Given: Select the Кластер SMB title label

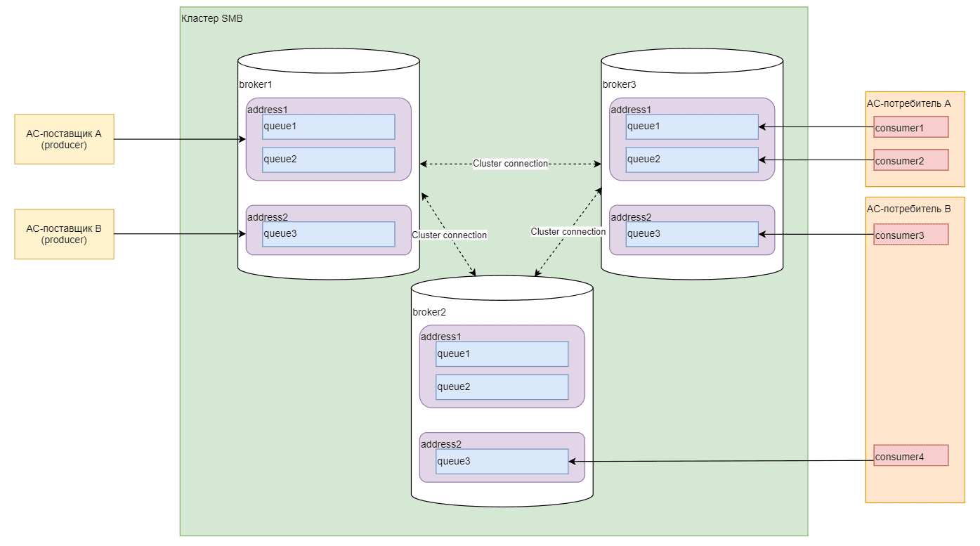Looking at the screenshot, I should point(212,18).
